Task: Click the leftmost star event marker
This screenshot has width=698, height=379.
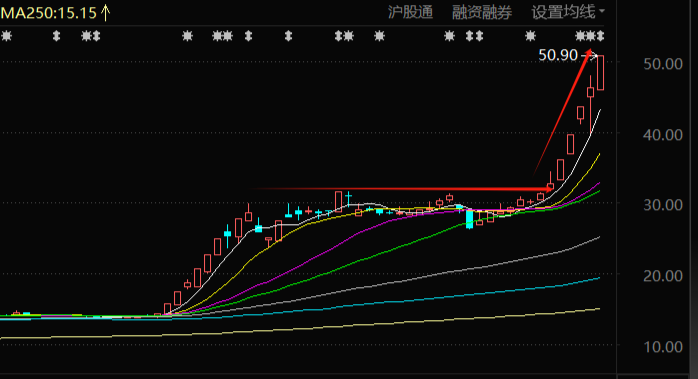Action: click(x=6, y=36)
